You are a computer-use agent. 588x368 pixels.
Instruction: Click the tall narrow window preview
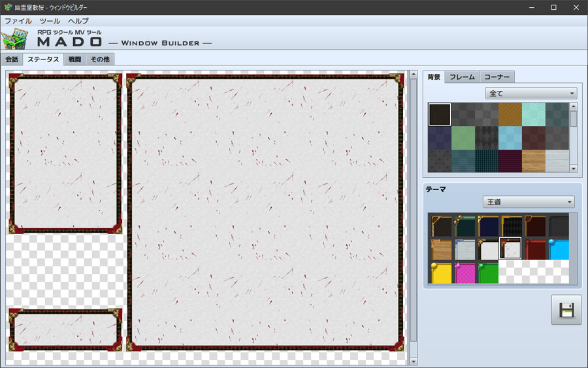tap(65, 154)
